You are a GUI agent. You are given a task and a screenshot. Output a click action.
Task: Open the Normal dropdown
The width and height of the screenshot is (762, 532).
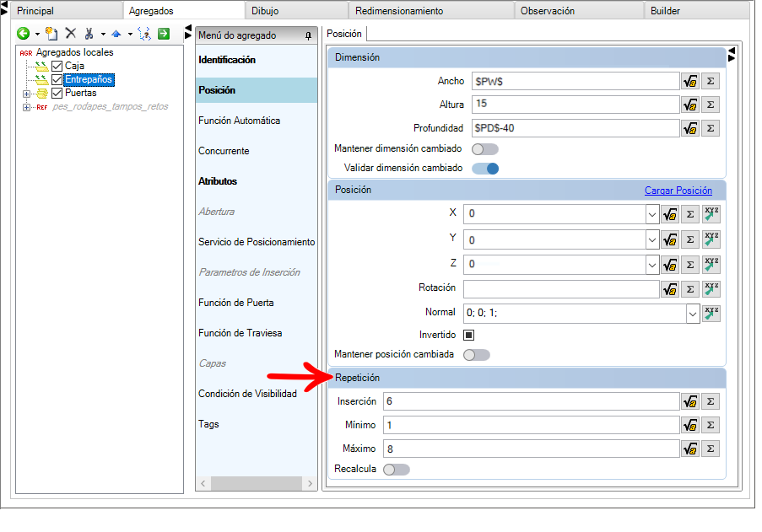[693, 314]
